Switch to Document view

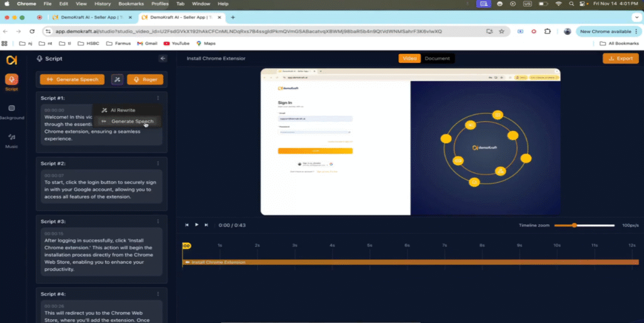(437, 59)
